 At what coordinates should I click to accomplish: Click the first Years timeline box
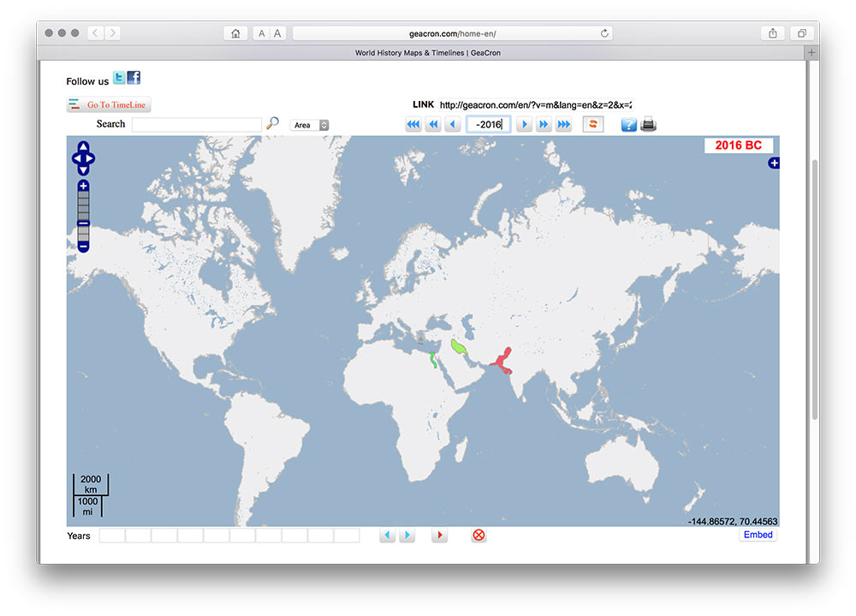(112, 536)
